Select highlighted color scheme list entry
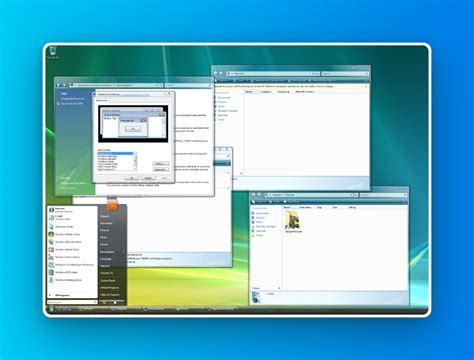This screenshot has height=360, width=474. pyautogui.click(x=115, y=154)
